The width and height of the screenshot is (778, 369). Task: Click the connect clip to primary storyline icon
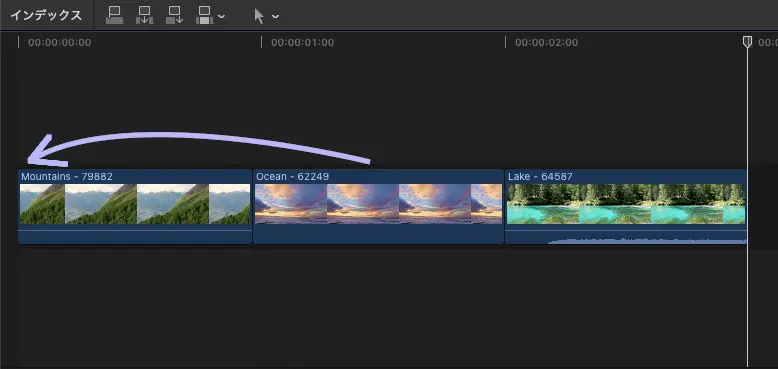pos(115,15)
